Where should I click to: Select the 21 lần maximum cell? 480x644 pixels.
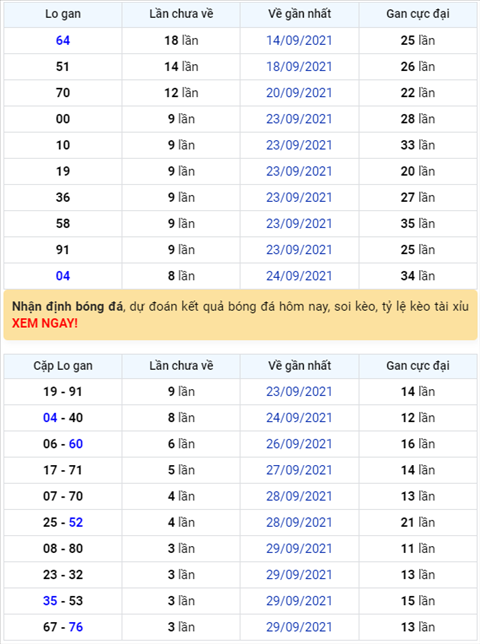click(418, 522)
